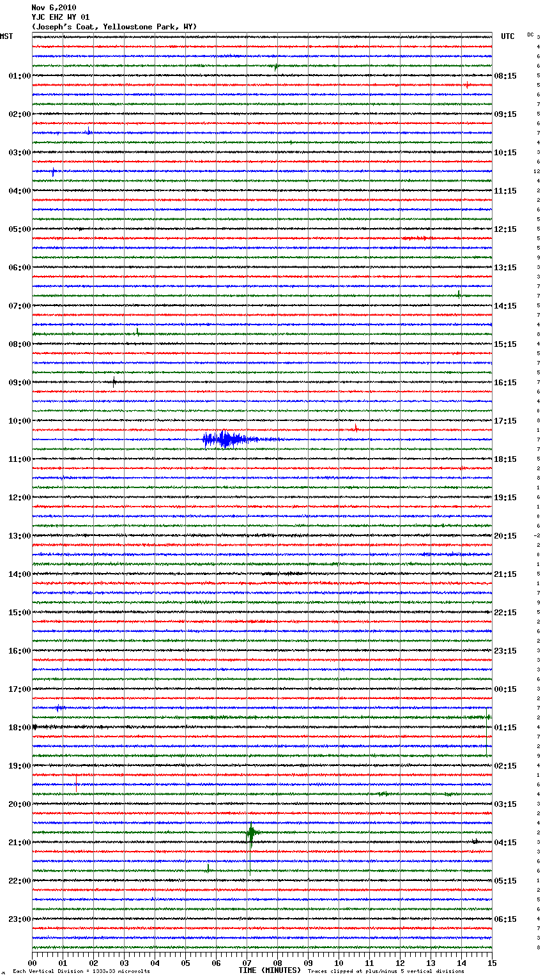
Task: Click the 'DC' column header top right
Action: tap(530, 34)
